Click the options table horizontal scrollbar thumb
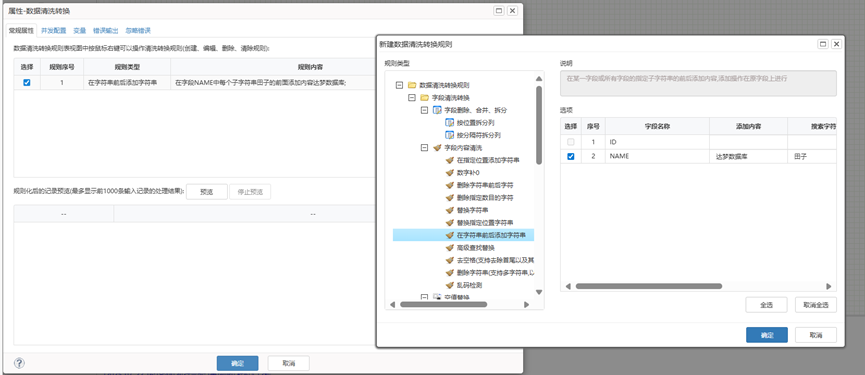Viewport: 865px width, 375px height. (x=649, y=286)
